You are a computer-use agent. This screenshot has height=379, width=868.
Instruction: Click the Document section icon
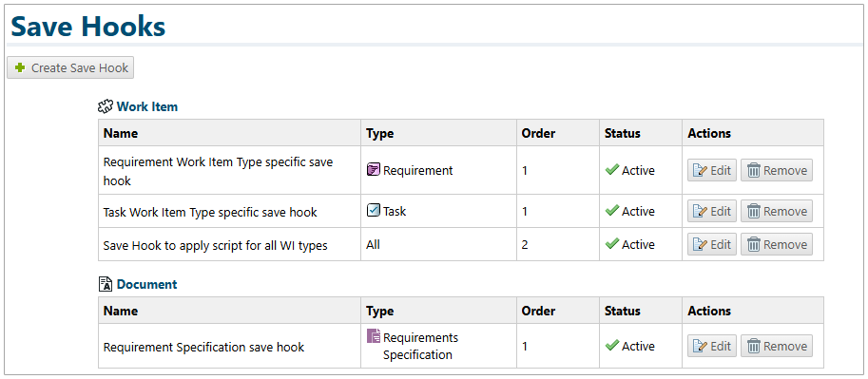point(106,284)
